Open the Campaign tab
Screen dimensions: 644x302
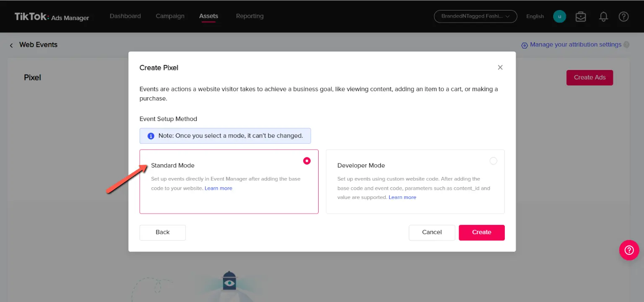pos(170,16)
